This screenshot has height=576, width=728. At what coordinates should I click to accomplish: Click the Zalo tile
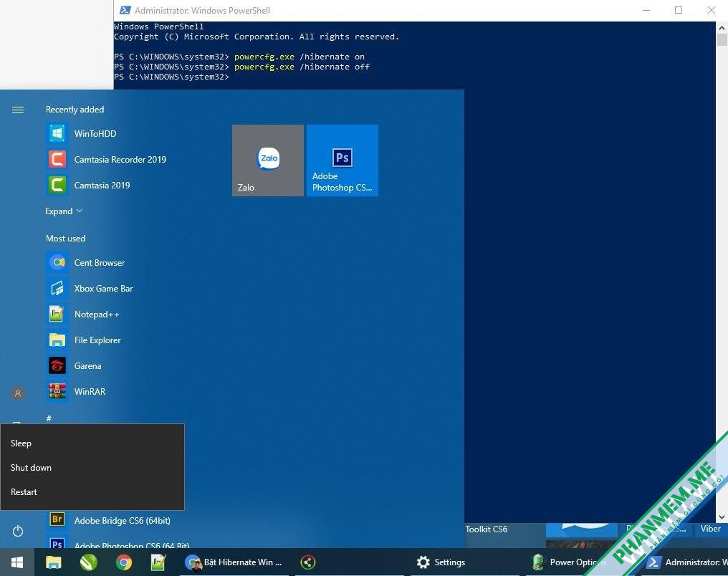click(268, 160)
